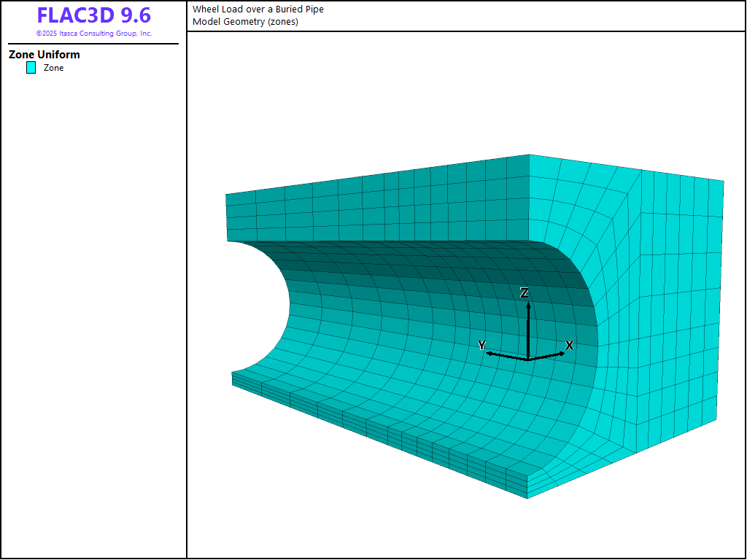Screen dimensions: 747x560
Task: Click the bottom front corner of the mesh
Action: coord(527,497)
